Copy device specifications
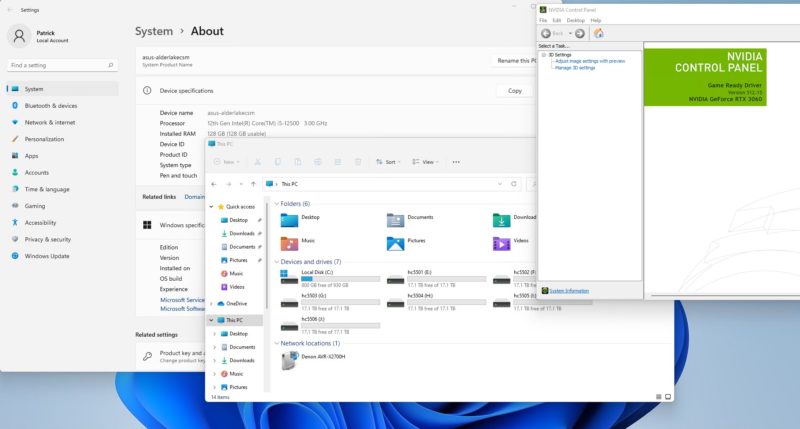 pyautogui.click(x=515, y=91)
